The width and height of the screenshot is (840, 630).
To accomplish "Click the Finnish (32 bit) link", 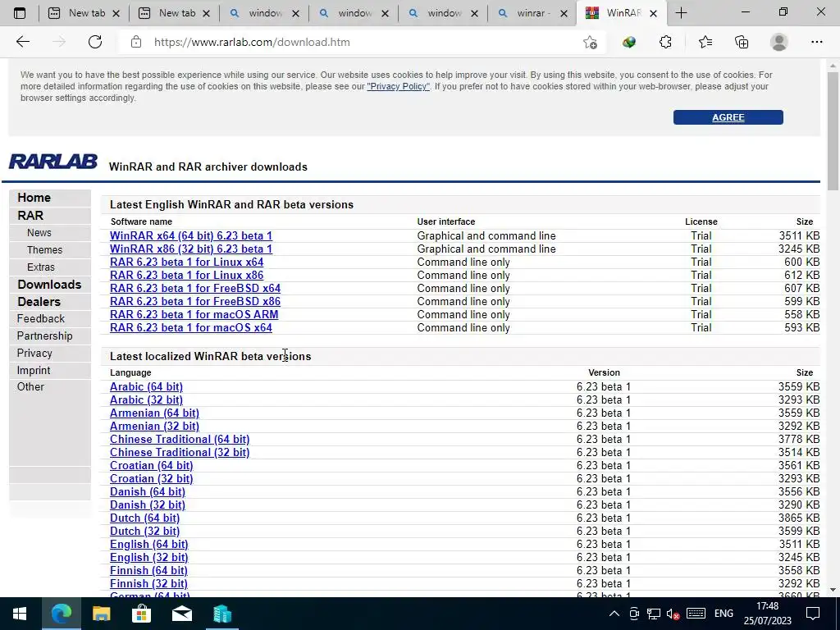I will pos(148,584).
